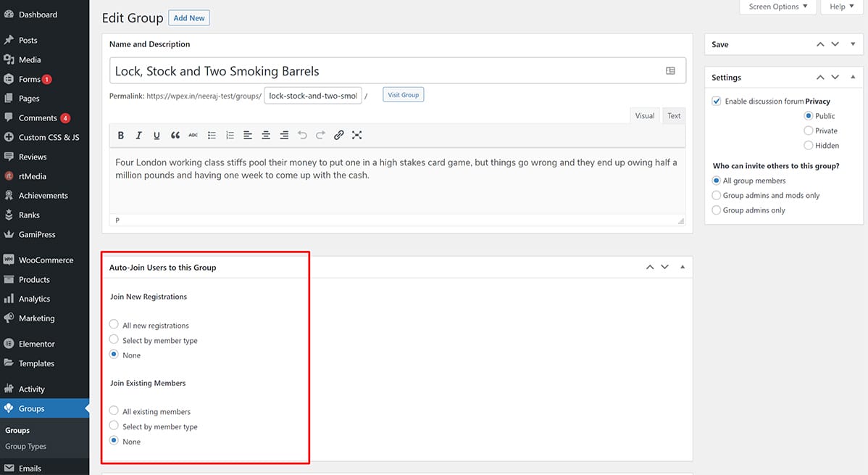Switch to the Text editor tab
The width and height of the screenshot is (868, 475).
(674, 116)
